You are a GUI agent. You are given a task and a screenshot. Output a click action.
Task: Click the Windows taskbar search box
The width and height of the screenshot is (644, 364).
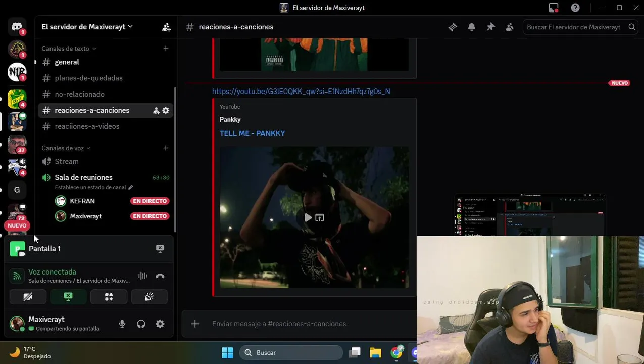tap(291, 353)
